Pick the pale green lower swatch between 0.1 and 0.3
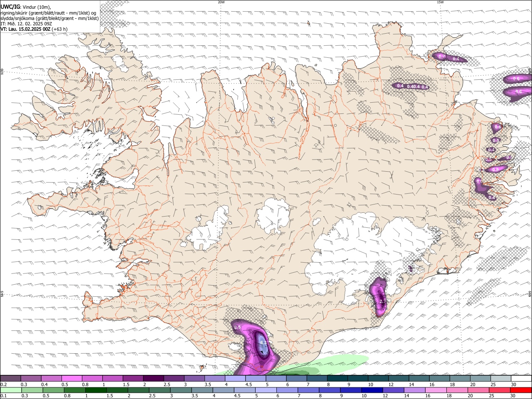Image resolution: width=532 pixels, height=399 pixels. [x=11, y=390]
